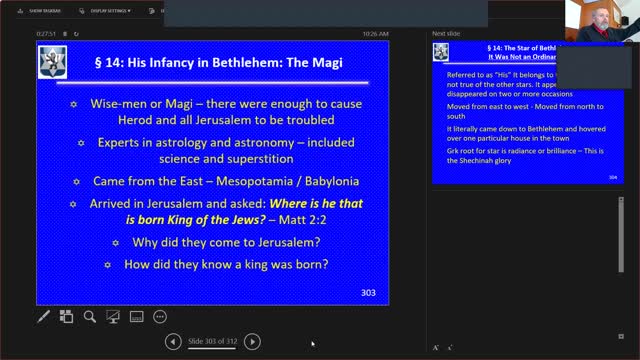Open more slide show options ellipsis
The width and height of the screenshot is (640, 360).
160,317
